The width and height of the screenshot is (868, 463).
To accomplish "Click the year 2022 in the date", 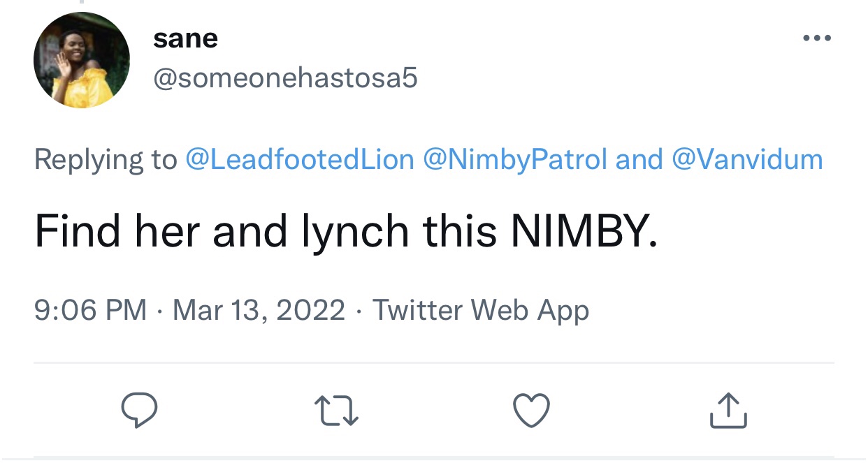I will [311, 310].
